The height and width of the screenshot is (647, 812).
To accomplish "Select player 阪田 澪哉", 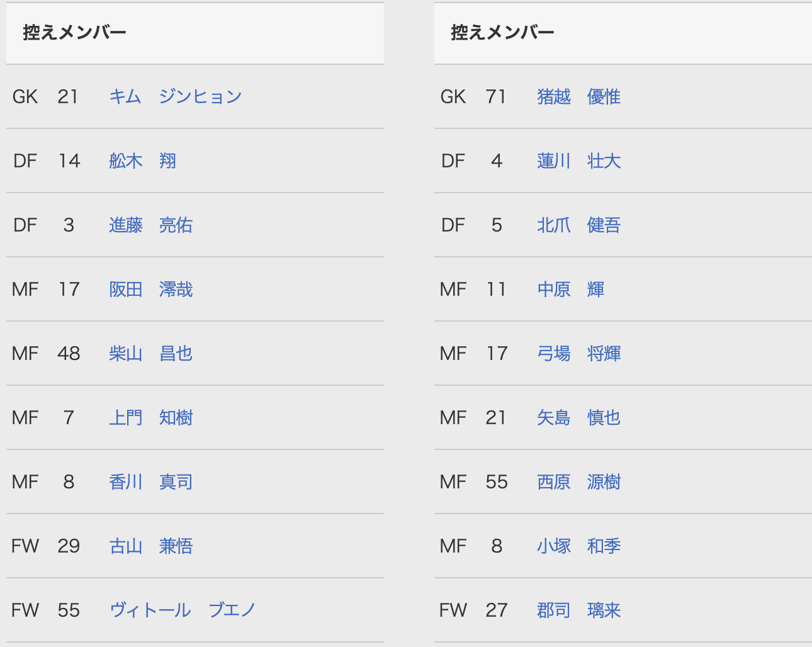I will (x=150, y=289).
